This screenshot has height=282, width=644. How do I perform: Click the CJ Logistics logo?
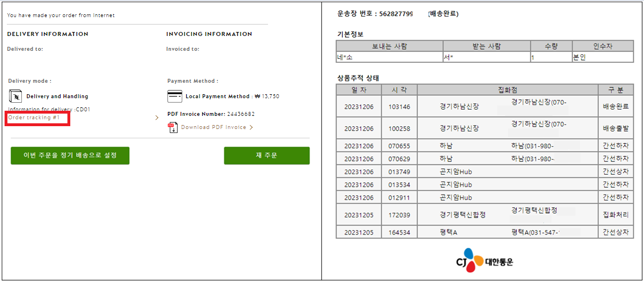[x=484, y=261]
